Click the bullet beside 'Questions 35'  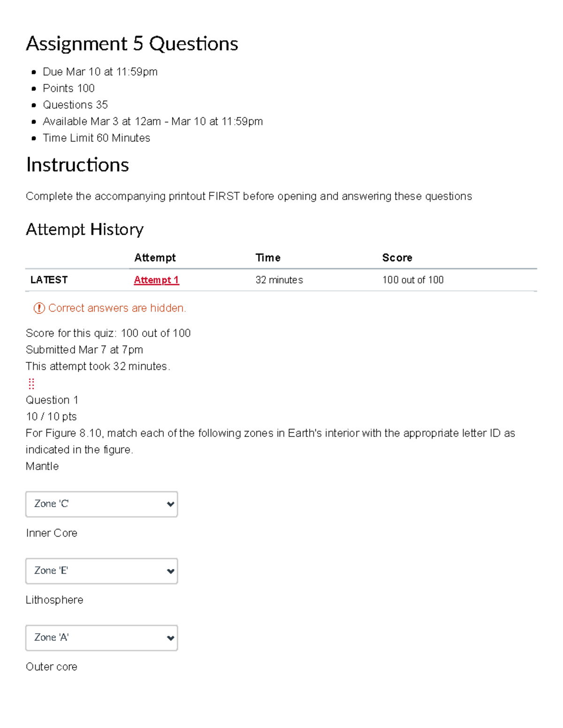(x=33, y=105)
